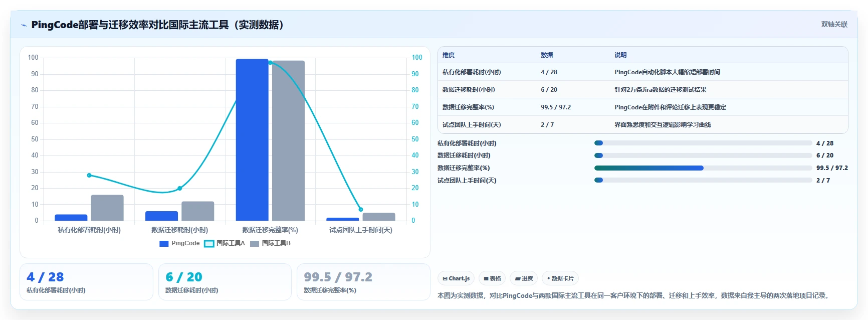Toggle 国际工具A series in chart legend

pos(225,243)
